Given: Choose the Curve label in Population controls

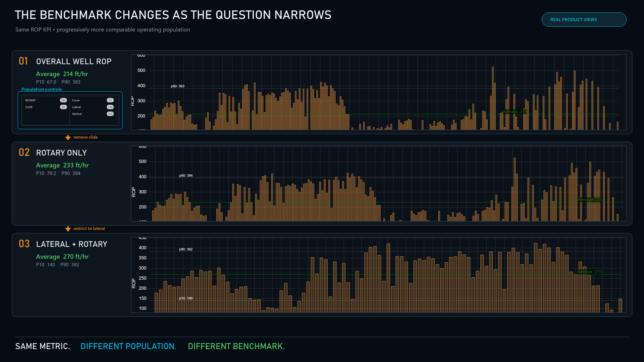Looking at the screenshot, I should point(76,100).
